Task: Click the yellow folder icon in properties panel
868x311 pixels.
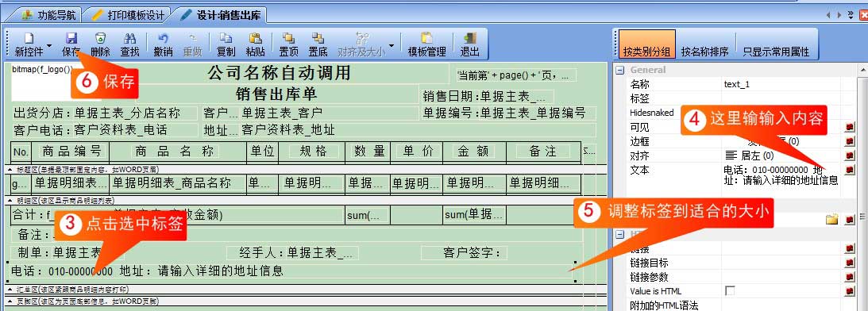Action: coord(832,221)
